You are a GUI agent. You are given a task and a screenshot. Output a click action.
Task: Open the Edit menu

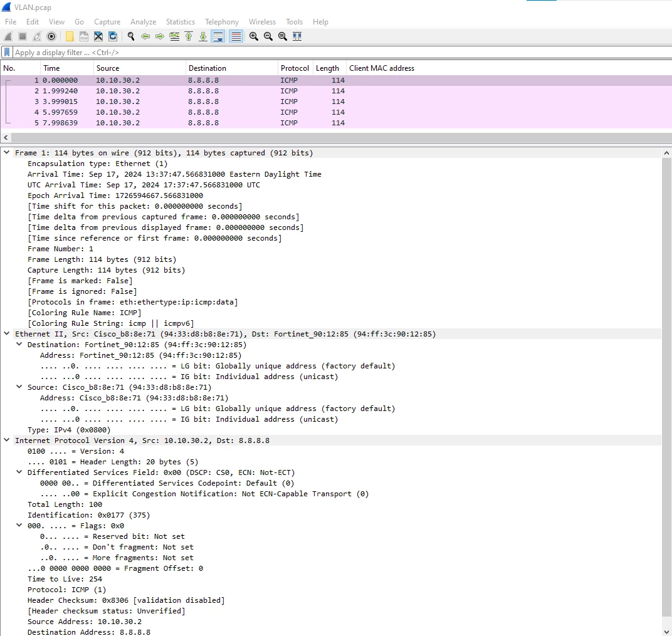(x=33, y=22)
